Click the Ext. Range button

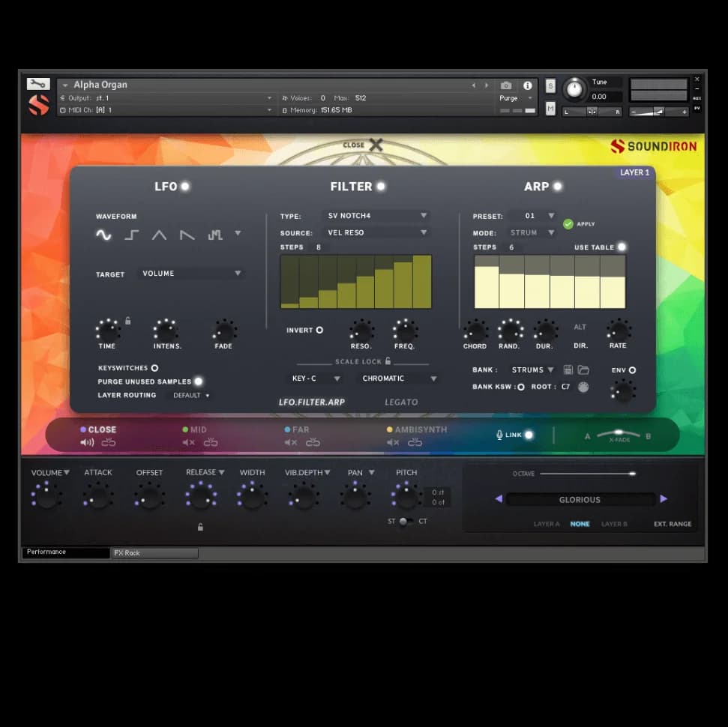point(673,524)
